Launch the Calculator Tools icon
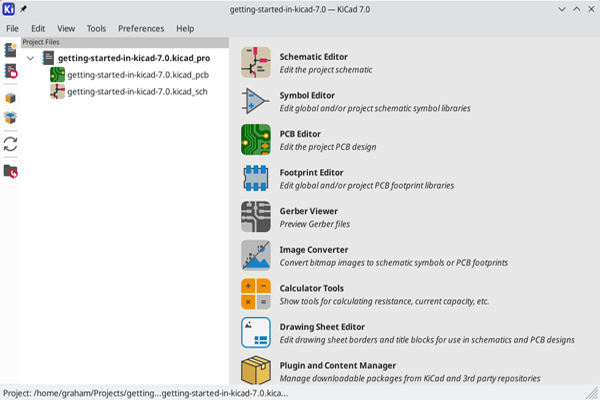The image size is (600, 400). tap(256, 294)
